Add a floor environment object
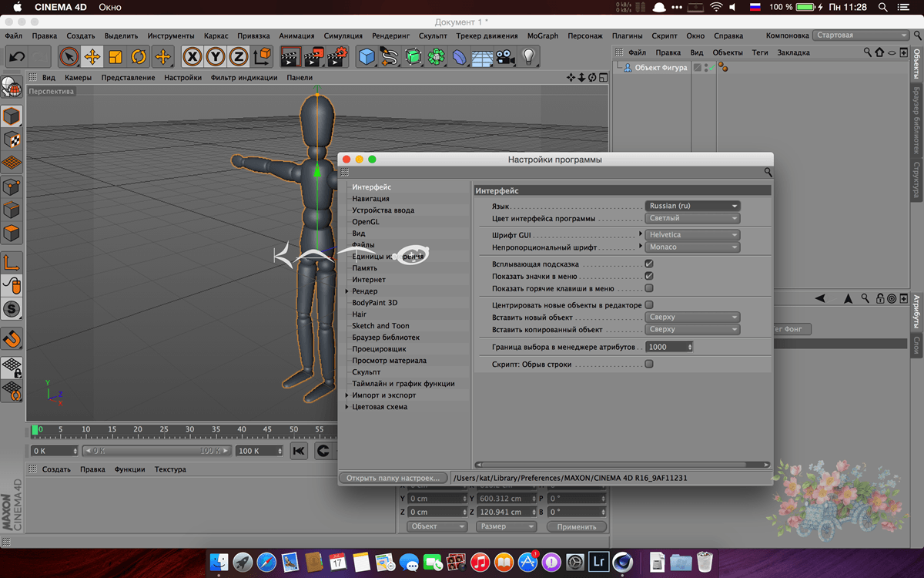This screenshot has height=578, width=924. [x=482, y=57]
